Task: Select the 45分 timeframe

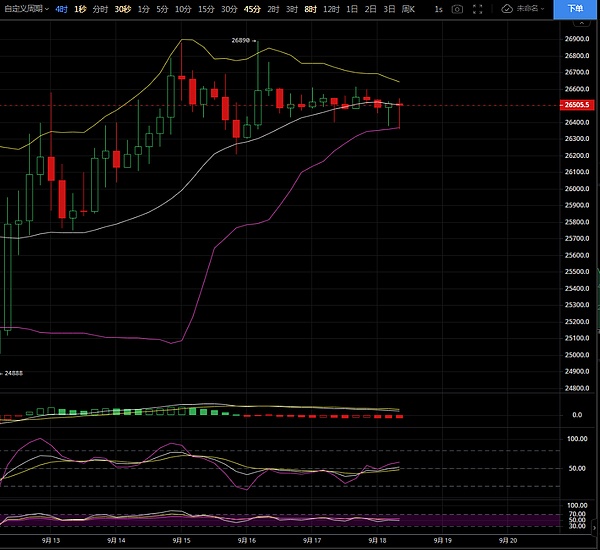Action: [x=251, y=8]
